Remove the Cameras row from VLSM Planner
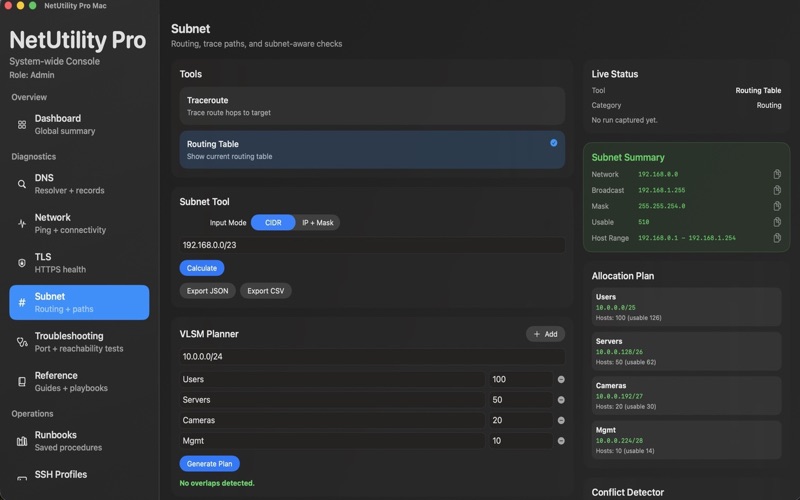The image size is (800, 500). tap(561, 420)
